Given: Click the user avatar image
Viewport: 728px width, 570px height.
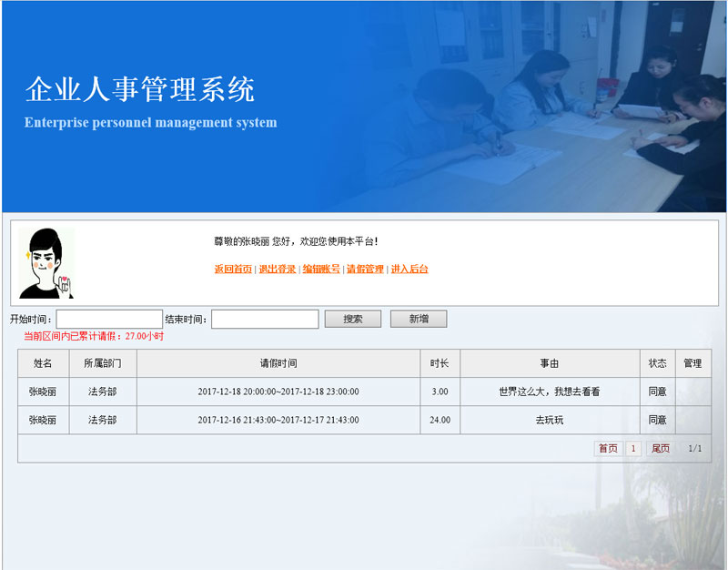Looking at the screenshot, I should click(x=46, y=263).
